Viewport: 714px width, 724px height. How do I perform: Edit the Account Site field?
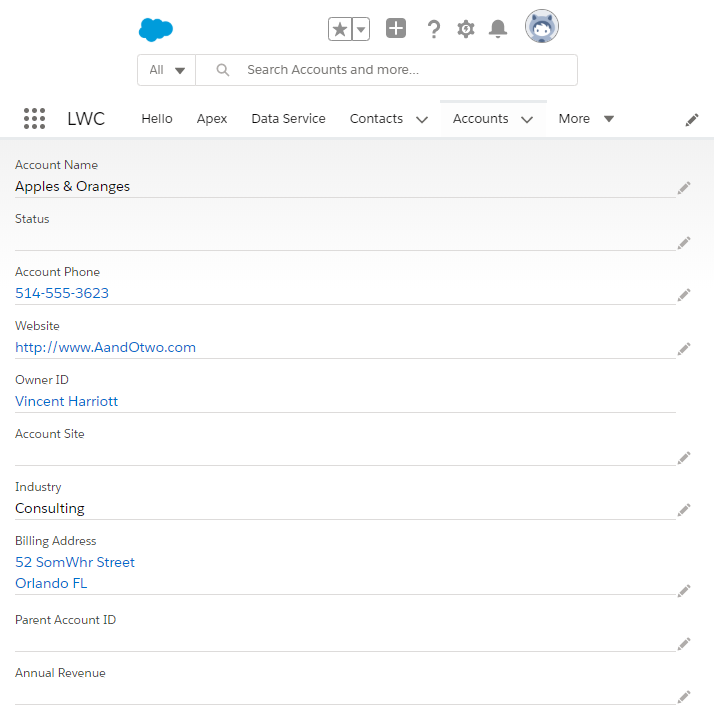tap(684, 458)
